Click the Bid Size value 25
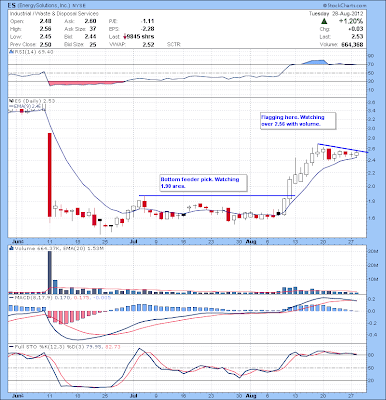386x400 pixels. (x=93, y=44)
